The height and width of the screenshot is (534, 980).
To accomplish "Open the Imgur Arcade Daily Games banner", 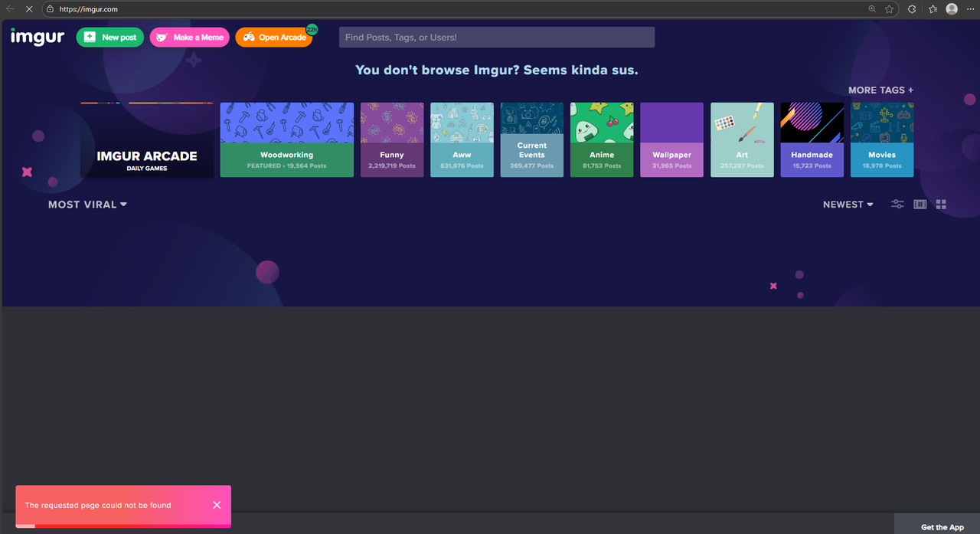I will pos(147,140).
